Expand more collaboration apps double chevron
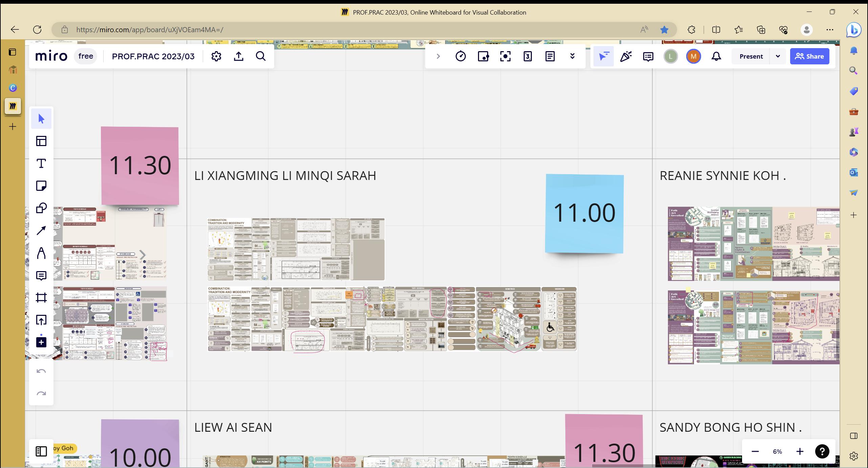Viewport: 868px width, 468px height. point(572,56)
